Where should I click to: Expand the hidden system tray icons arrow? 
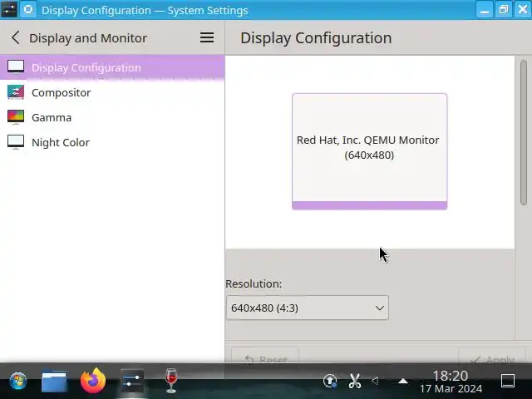[x=402, y=381]
